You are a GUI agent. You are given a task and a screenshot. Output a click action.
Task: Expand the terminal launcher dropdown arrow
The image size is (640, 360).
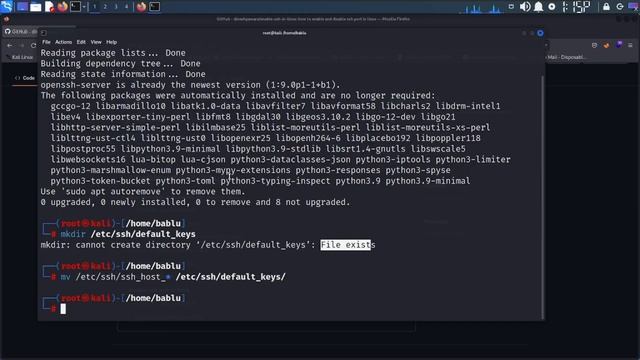tap(84, 7)
